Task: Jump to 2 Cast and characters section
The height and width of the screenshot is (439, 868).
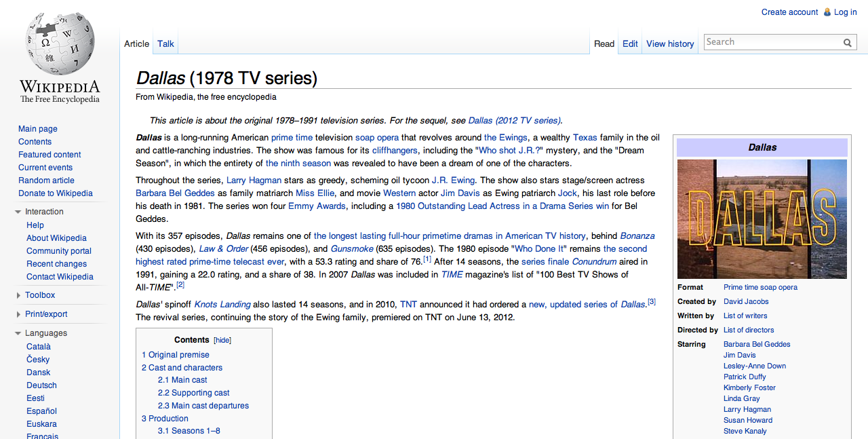Action: pos(182,368)
